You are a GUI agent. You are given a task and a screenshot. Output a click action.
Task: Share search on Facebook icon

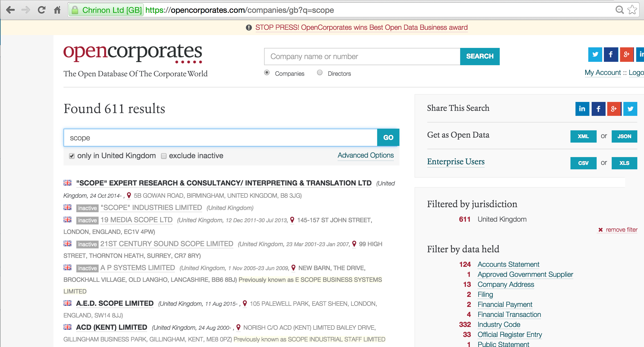coord(598,109)
